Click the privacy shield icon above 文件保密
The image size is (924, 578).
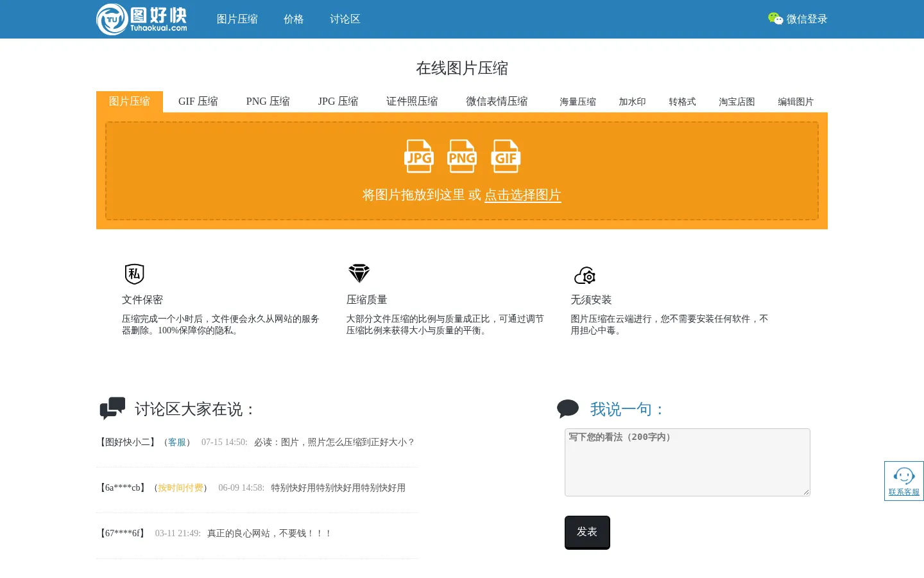[134, 274]
